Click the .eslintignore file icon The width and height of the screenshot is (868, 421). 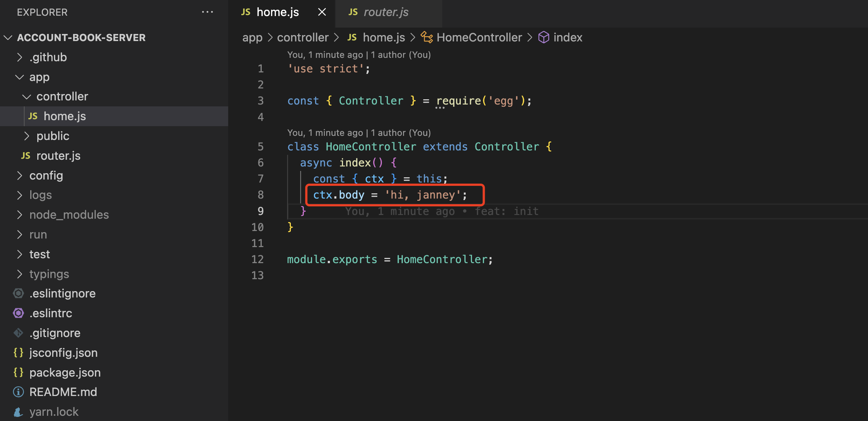coord(18,293)
